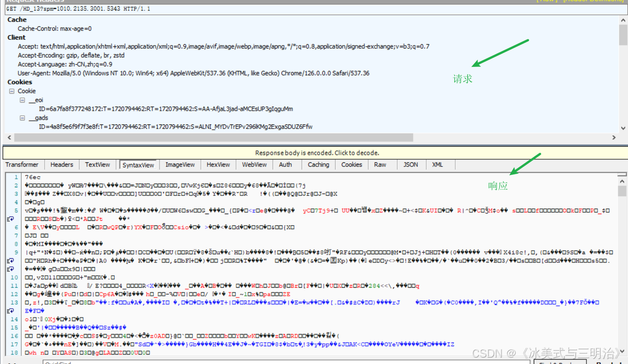Switch to the ImageView tab
Viewport: 628px width, 364px height.
pyautogui.click(x=180, y=165)
